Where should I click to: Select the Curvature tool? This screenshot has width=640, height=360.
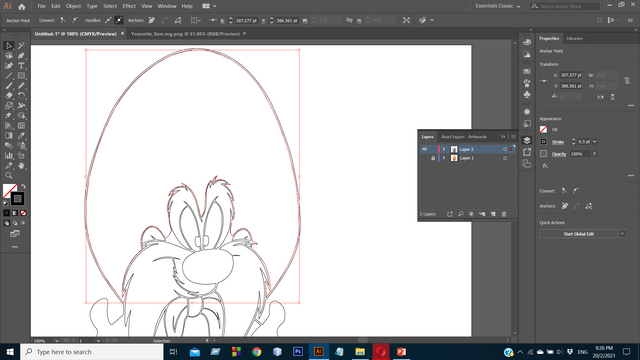click(9, 66)
